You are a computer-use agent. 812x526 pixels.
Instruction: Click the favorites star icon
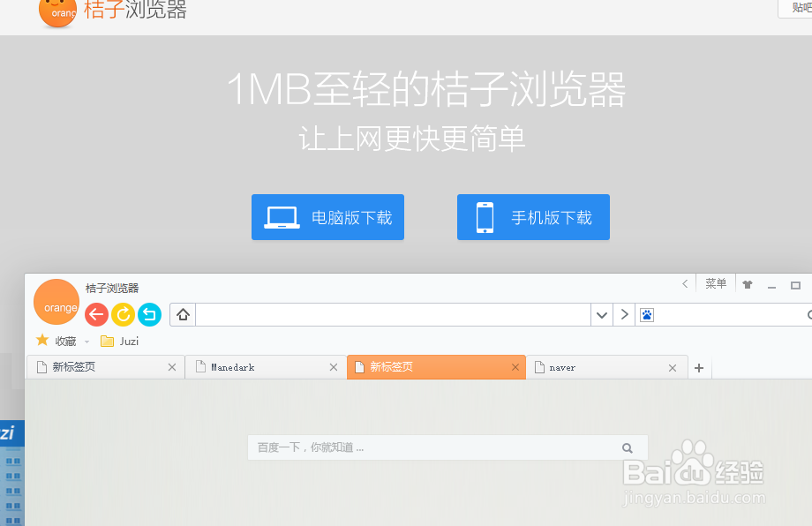(x=41, y=340)
